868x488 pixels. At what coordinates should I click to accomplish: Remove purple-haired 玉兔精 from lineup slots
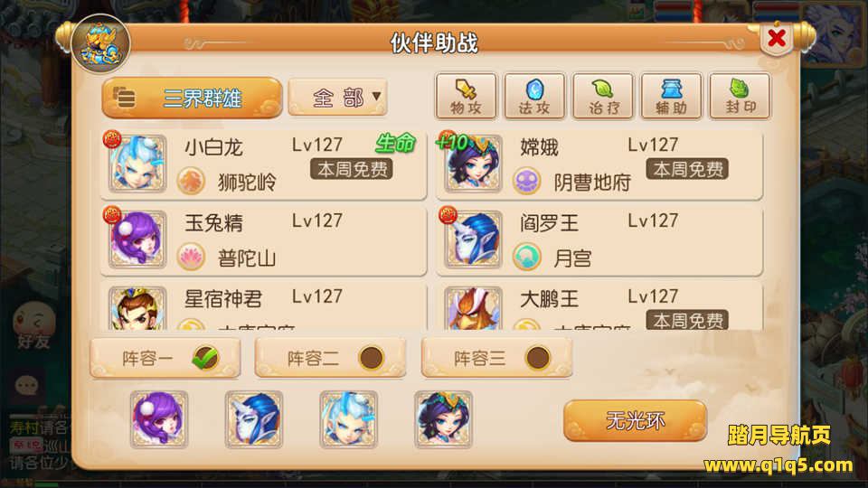click(159, 419)
